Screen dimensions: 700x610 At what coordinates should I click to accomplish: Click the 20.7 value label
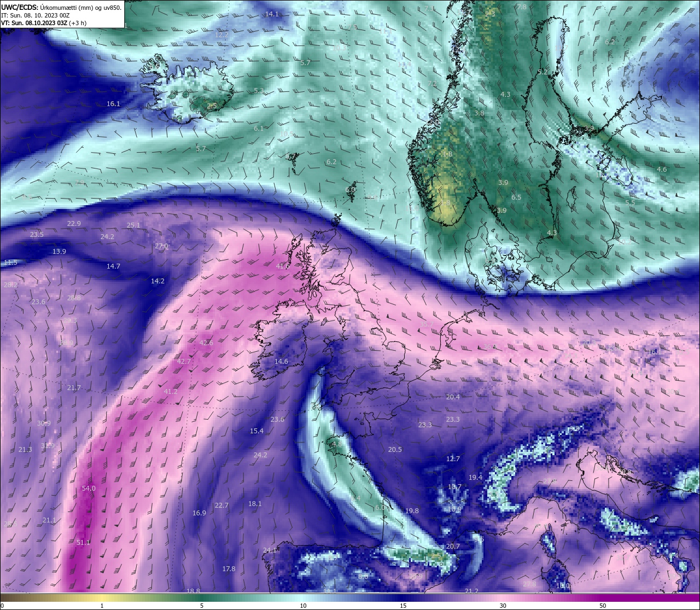(x=453, y=547)
